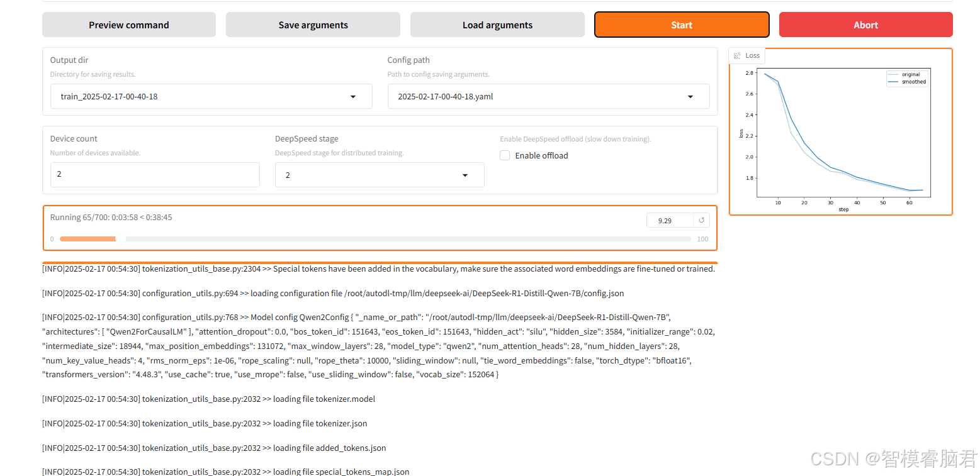Click Load arguments button
Screen dimensions: 980x476
pos(497,25)
